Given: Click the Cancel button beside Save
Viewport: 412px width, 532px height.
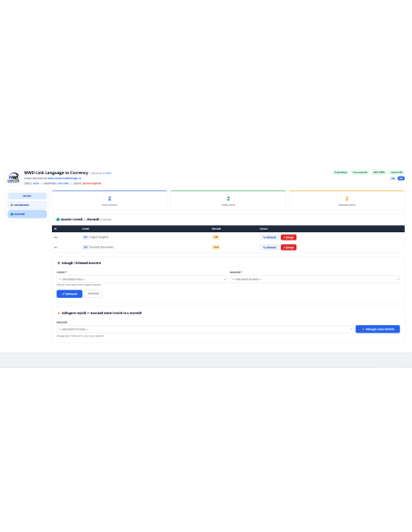Looking at the screenshot, I should point(93,293).
